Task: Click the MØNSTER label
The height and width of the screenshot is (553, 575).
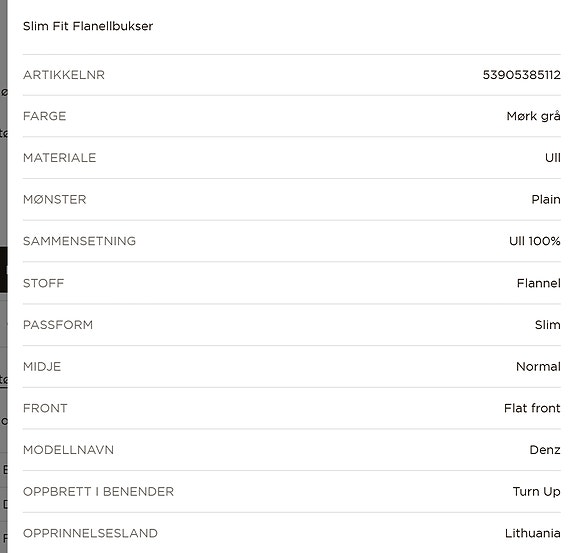Action: point(55,199)
